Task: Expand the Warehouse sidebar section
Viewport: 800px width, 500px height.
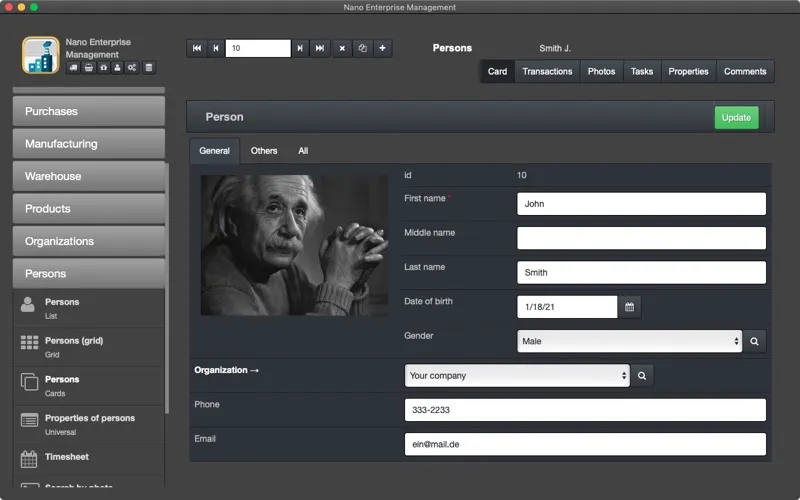Action: (x=89, y=177)
